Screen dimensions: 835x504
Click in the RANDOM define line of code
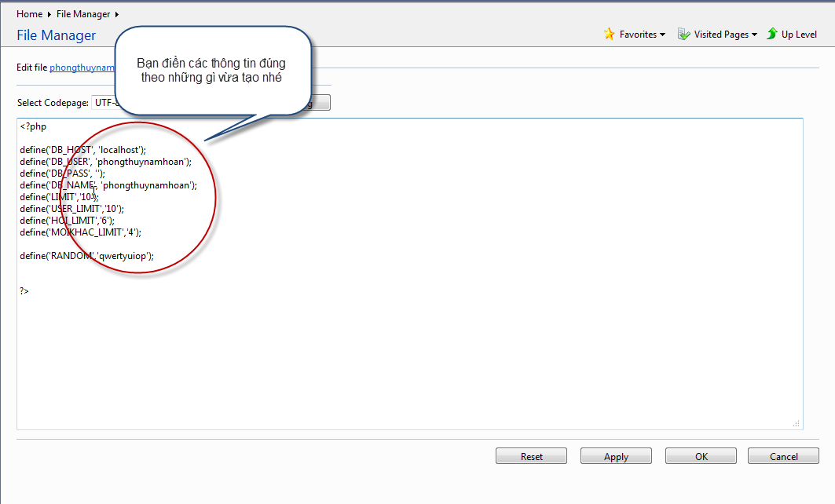86,255
